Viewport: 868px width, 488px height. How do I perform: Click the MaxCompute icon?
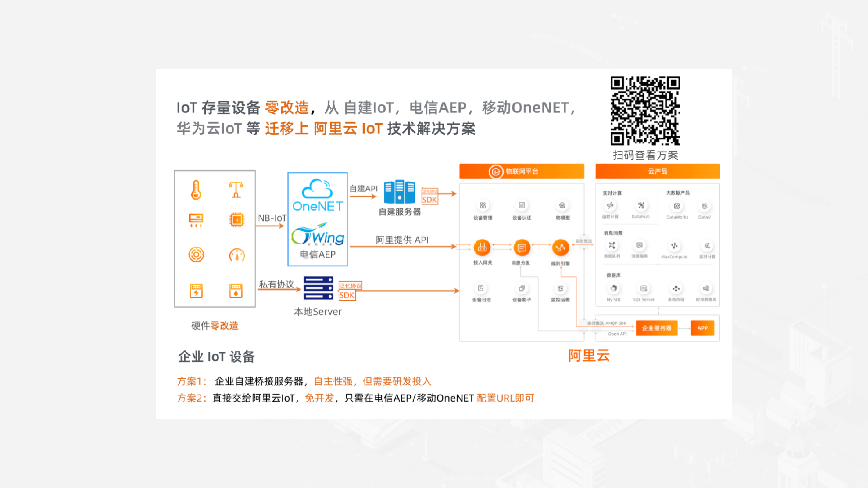pyautogui.click(x=674, y=246)
